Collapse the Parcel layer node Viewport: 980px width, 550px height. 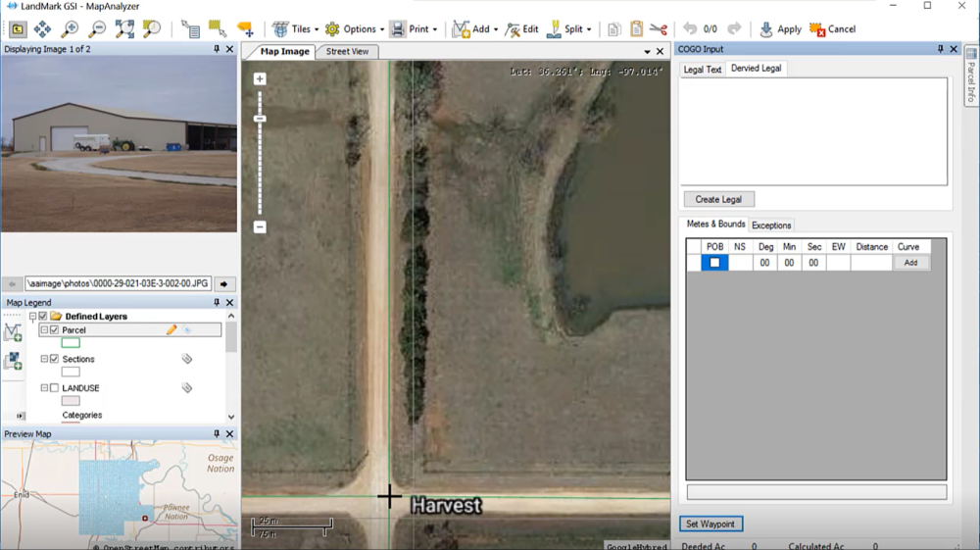click(44, 329)
